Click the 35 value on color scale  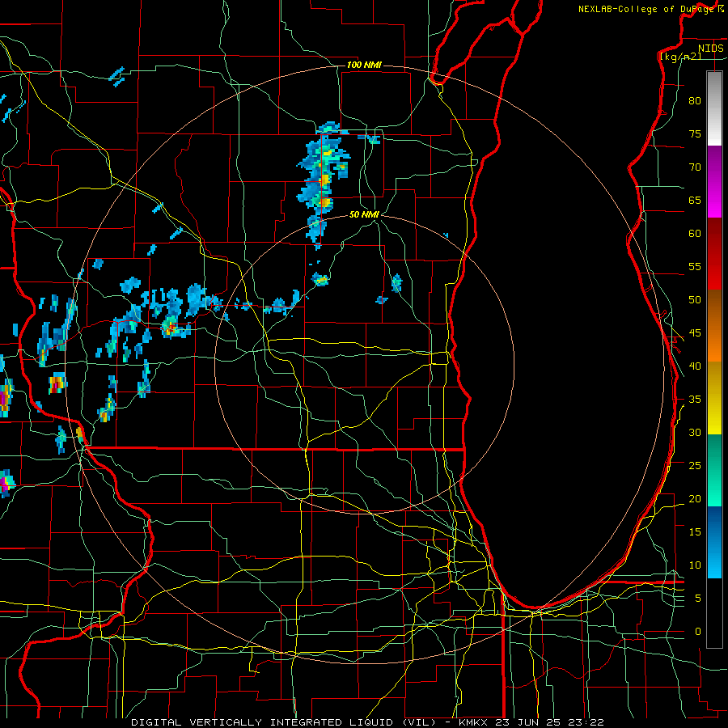coord(695,400)
